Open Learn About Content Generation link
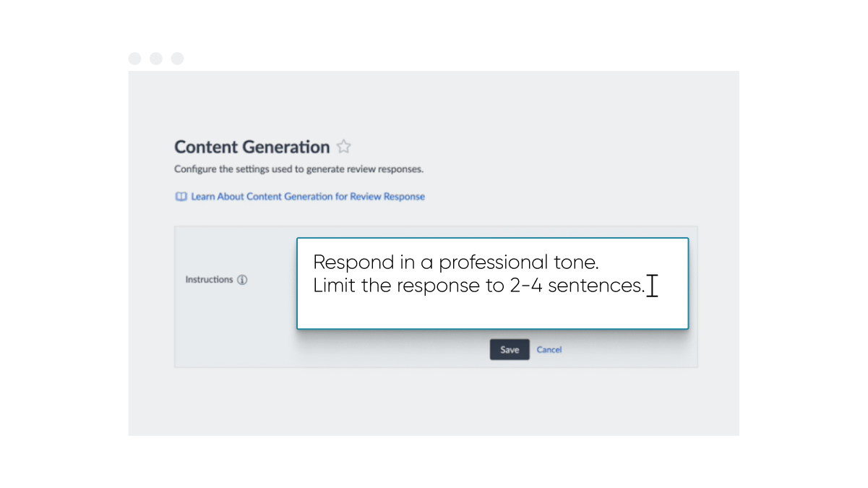 click(x=308, y=197)
